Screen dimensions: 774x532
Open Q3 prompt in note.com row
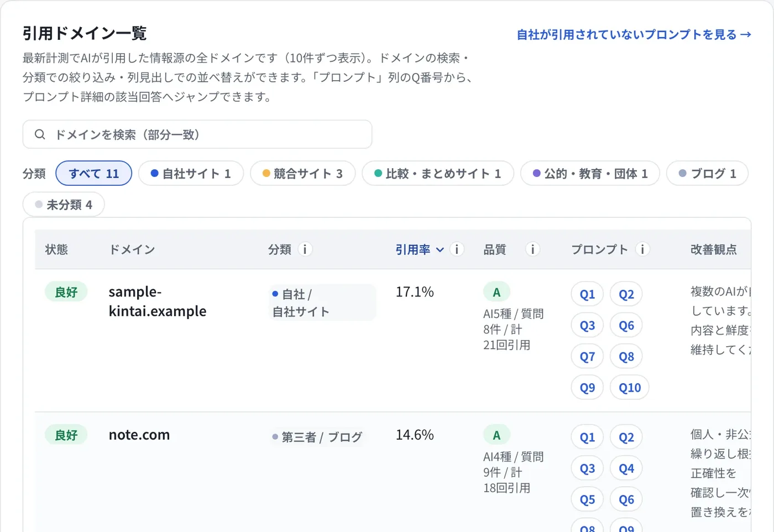pyautogui.click(x=587, y=468)
